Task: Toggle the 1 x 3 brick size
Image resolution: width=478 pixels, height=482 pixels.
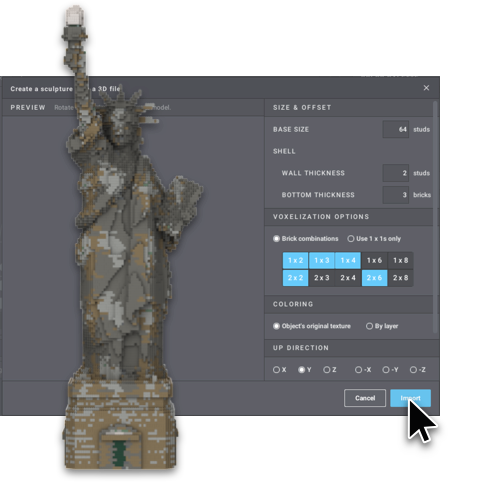Action: (322, 260)
